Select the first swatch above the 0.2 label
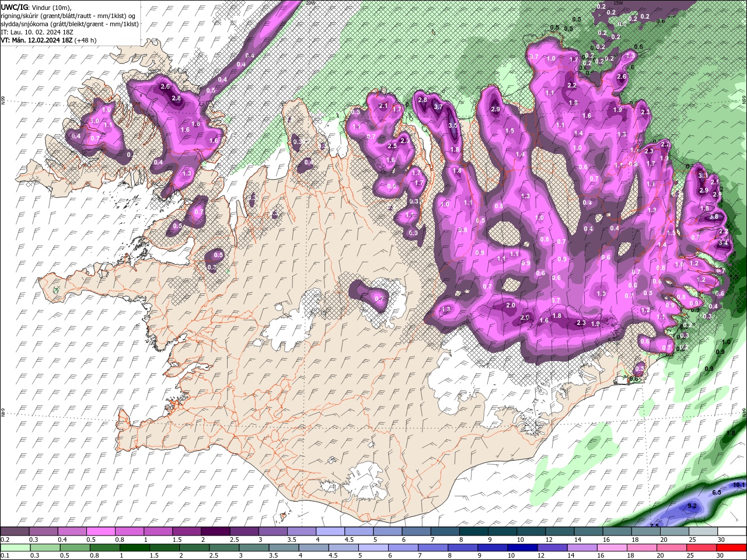Viewport: 747px width, 560px height. [x=15, y=531]
